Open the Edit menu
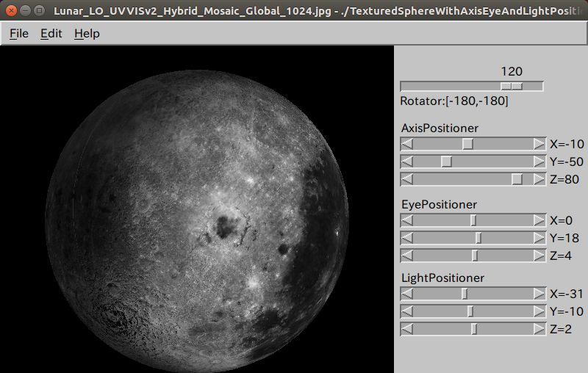Image resolution: width=588 pixels, height=373 pixels. point(51,34)
